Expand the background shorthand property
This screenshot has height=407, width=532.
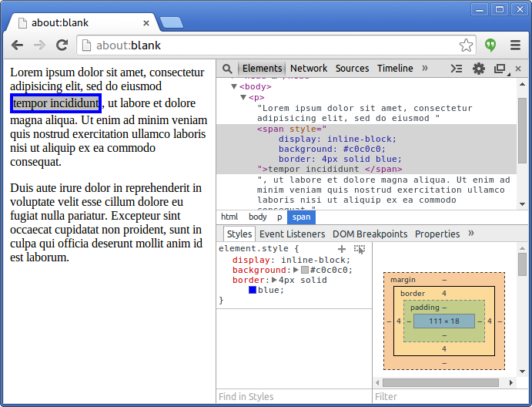[x=296, y=270]
